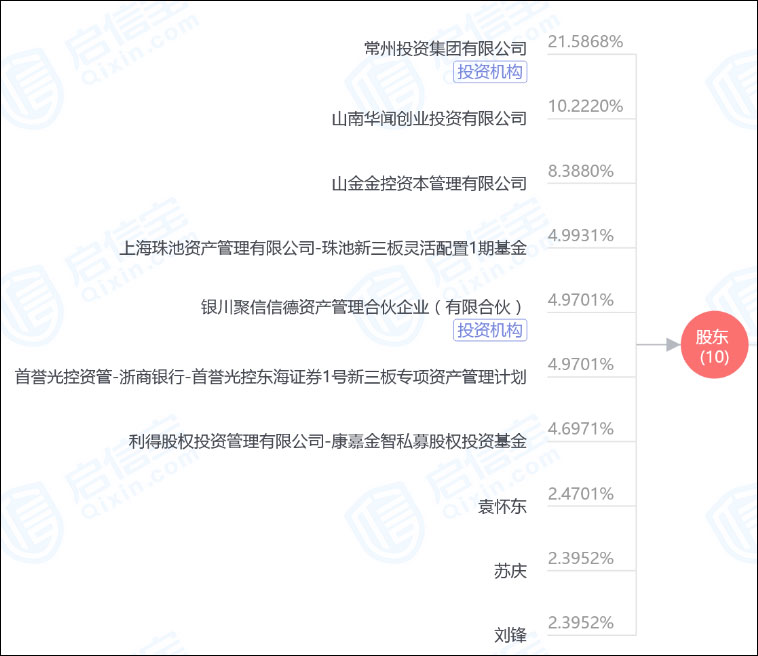Select the 21.5868% share value

pyautogui.click(x=585, y=42)
